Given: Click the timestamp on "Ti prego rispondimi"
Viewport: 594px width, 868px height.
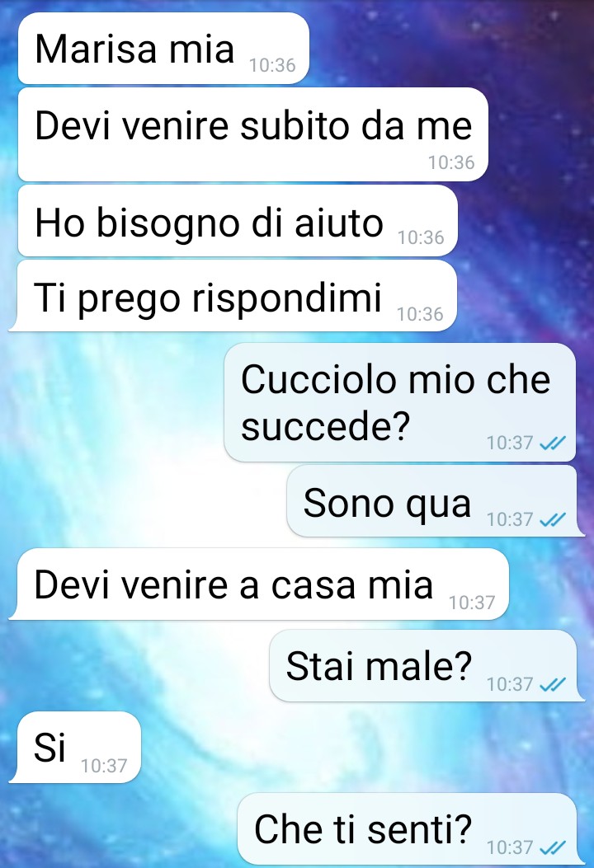Looking at the screenshot, I should (420, 314).
